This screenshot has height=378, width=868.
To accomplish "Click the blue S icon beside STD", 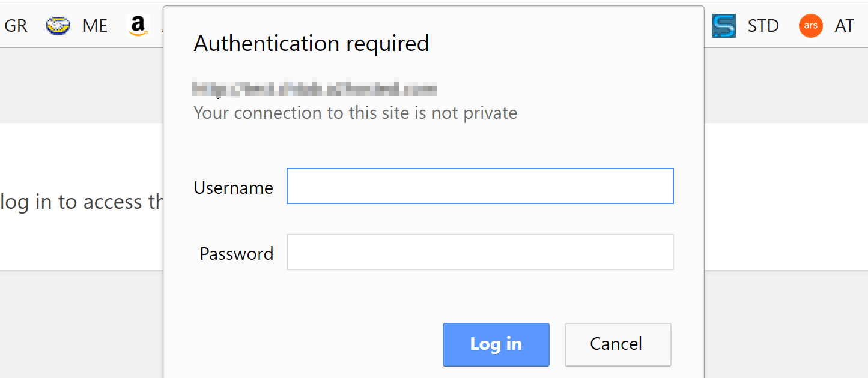I will pos(724,25).
